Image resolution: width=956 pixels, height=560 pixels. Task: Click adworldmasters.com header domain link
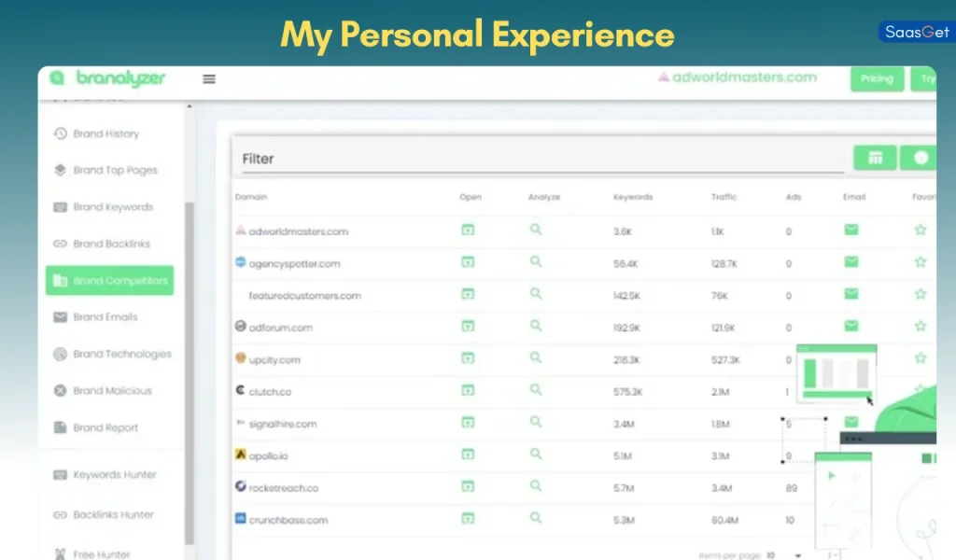(x=738, y=77)
